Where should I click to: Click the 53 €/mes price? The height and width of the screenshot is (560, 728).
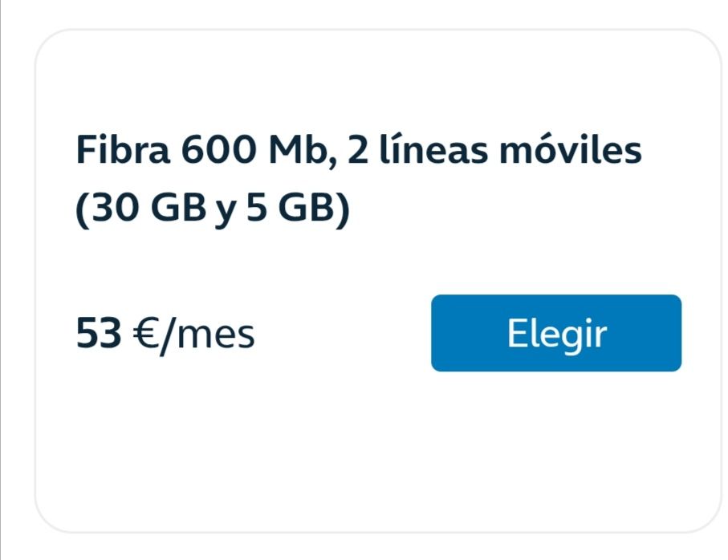pos(165,334)
